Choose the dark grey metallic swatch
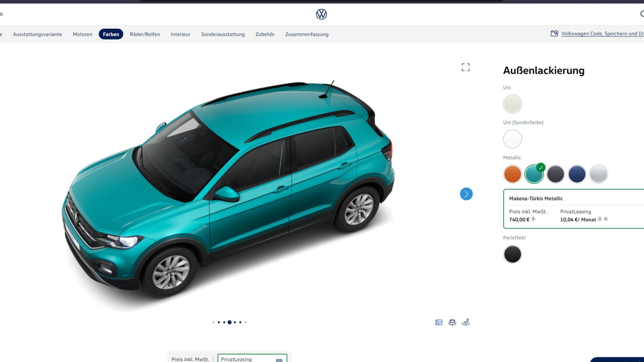 click(x=555, y=174)
